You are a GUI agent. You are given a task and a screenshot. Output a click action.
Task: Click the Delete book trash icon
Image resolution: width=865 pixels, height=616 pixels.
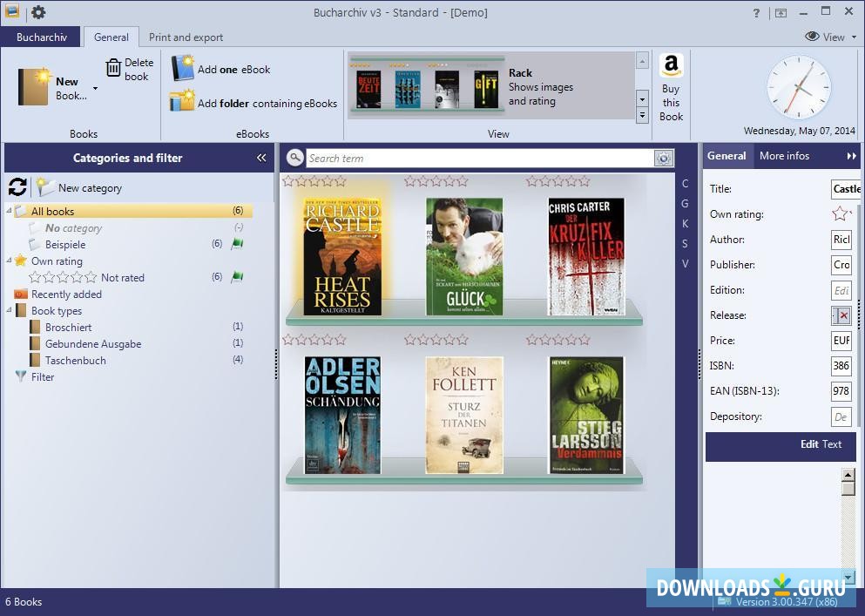(114, 69)
